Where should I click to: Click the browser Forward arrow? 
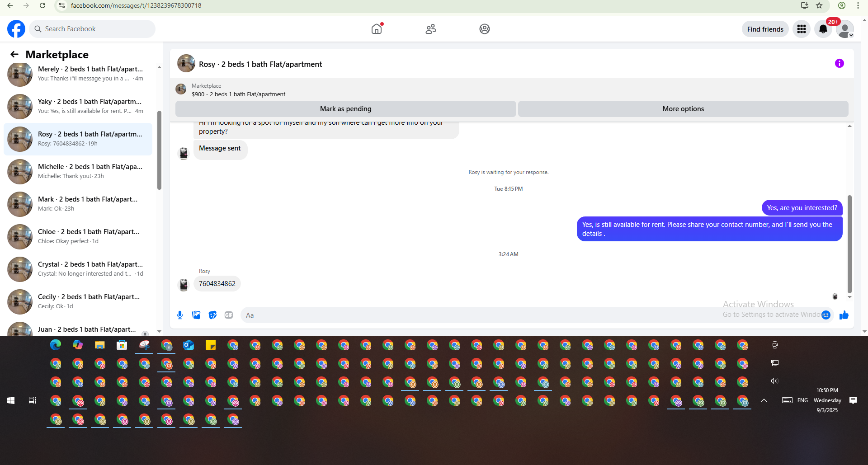26,5
